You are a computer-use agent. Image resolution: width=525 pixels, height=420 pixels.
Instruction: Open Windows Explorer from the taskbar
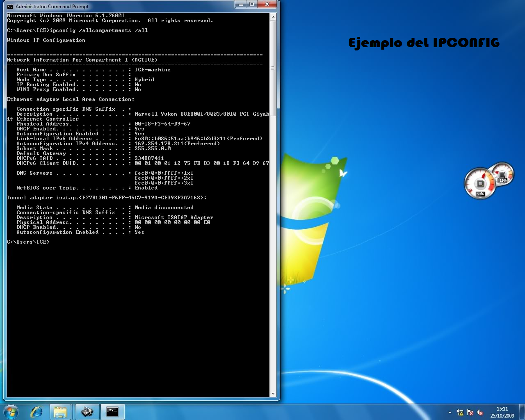coord(61,411)
